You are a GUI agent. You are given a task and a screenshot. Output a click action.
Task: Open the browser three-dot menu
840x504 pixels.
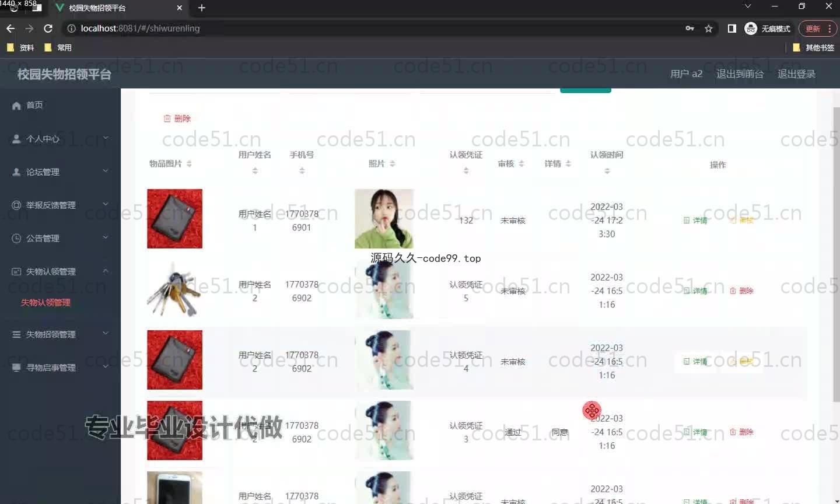pos(829,29)
